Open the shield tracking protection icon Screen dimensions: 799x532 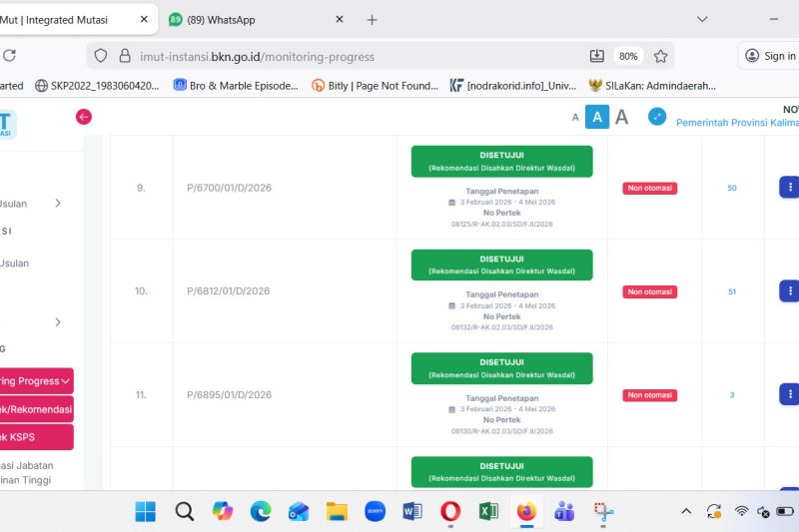pyautogui.click(x=101, y=56)
